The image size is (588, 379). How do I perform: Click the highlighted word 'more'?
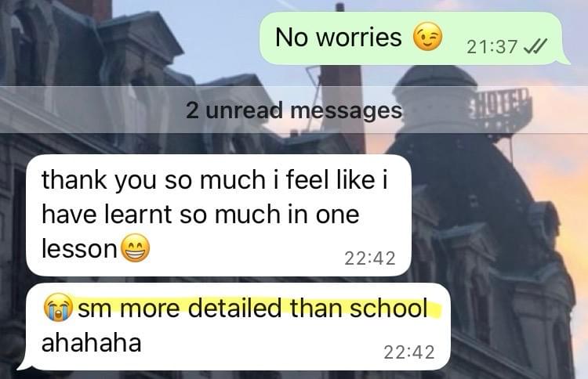[x=149, y=309]
